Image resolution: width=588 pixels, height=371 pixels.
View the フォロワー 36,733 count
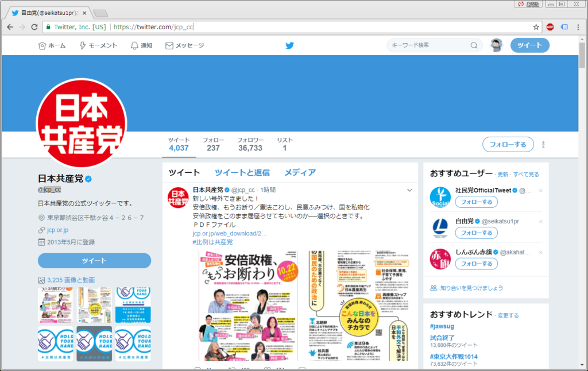click(250, 144)
